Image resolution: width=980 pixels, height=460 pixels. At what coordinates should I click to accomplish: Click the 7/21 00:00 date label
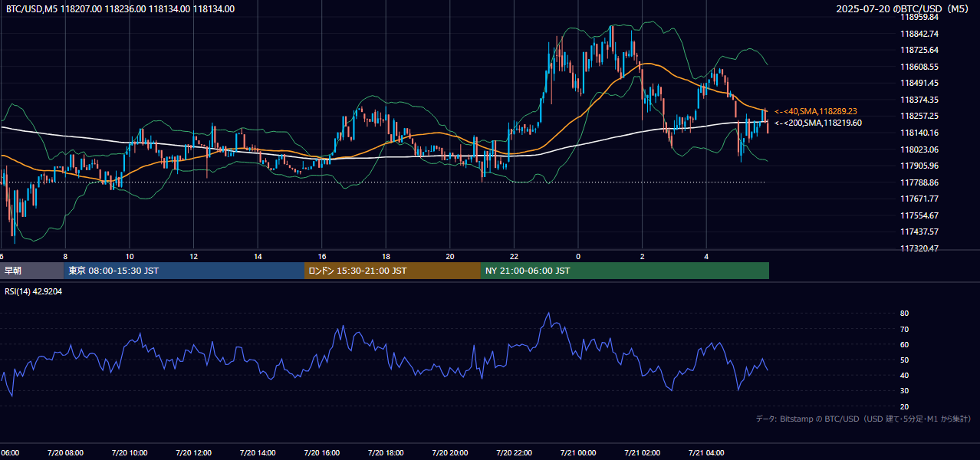click(x=578, y=452)
